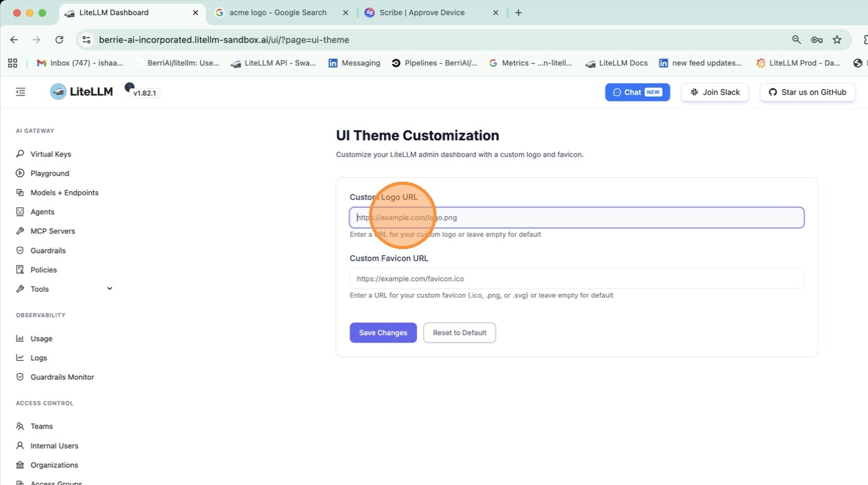This screenshot has width=868, height=485.
Task: Open Internal Users page
Action: point(54,446)
